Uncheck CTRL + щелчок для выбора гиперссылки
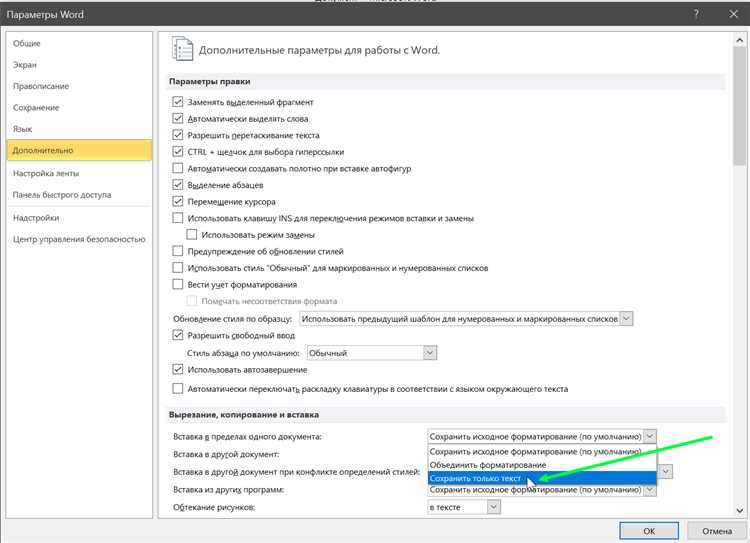The height and width of the screenshot is (543, 750). pos(177,152)
